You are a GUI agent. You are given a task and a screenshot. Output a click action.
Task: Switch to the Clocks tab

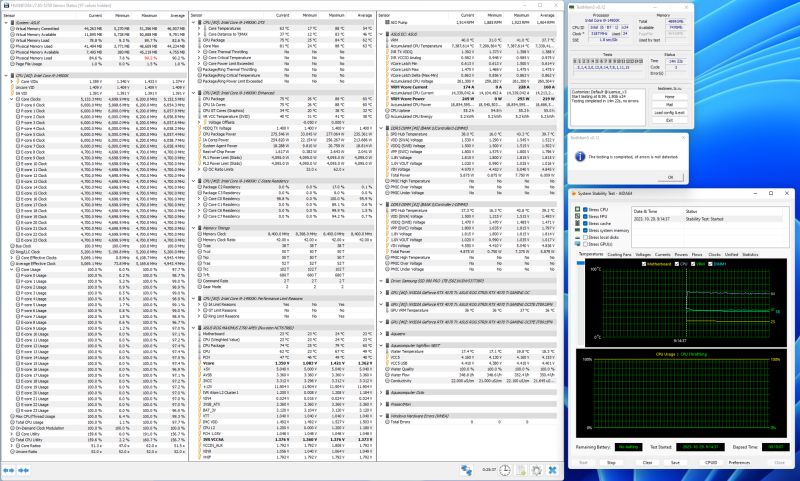[x=714, y=254]
